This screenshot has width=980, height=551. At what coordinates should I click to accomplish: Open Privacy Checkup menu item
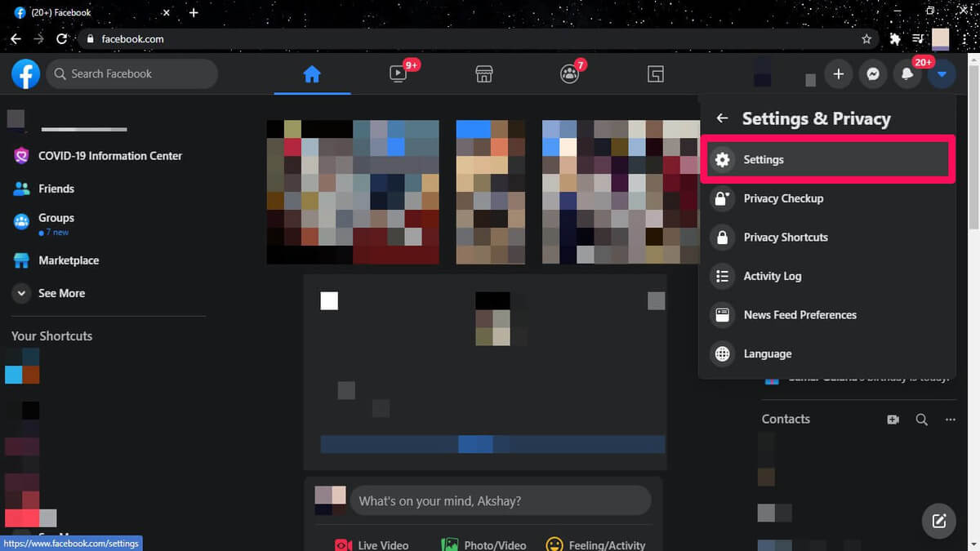(782, 198)
